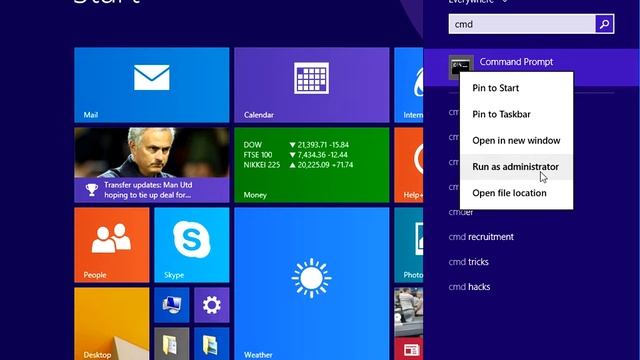Select Pin to Start
Screen dimensions: 640x360
516,88
